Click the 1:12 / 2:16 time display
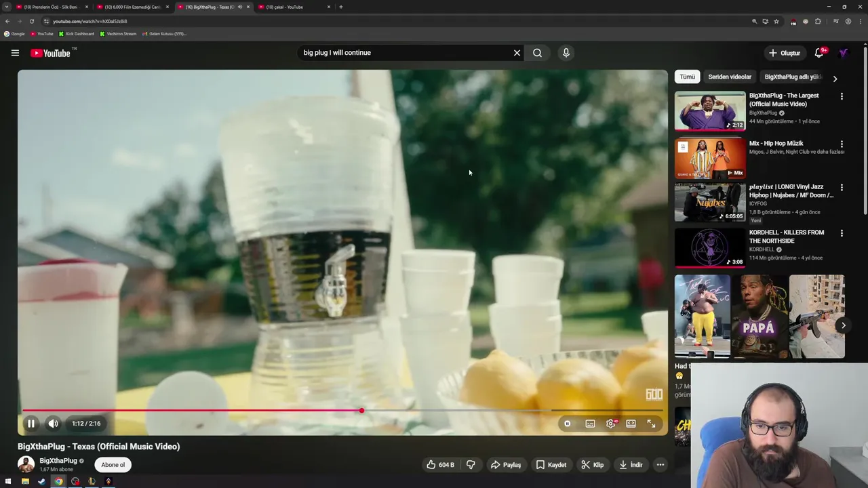Screen dimensions: 868x488 pos(86,424)
